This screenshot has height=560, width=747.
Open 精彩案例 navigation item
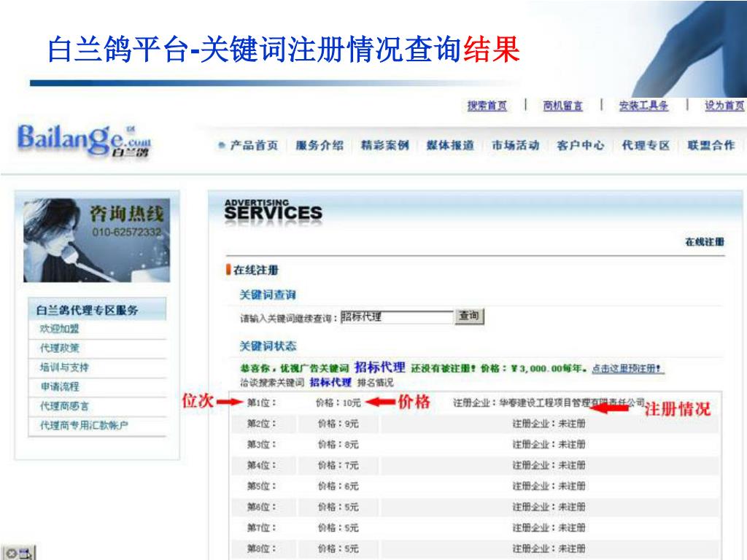pyautogui.click(x=385, y=145)
